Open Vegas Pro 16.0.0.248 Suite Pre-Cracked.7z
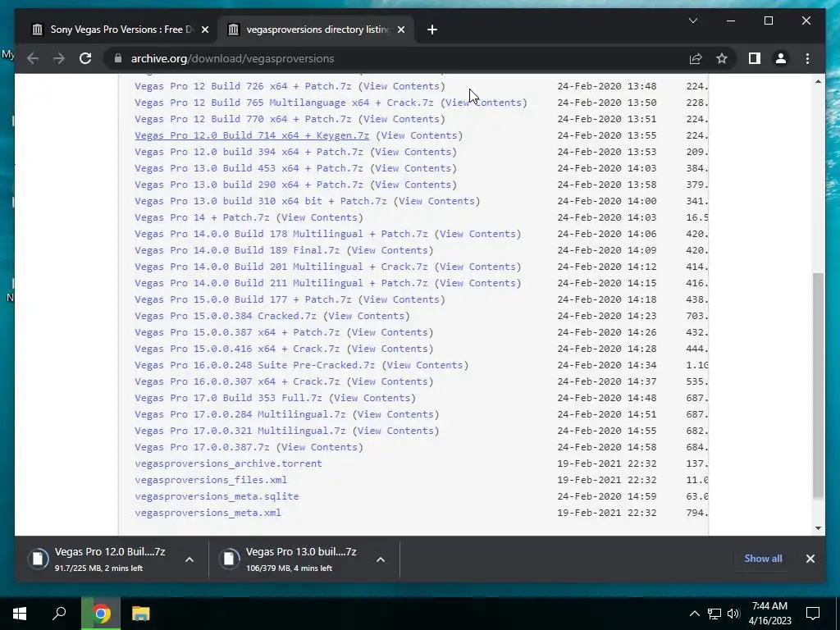 coord(254,365)
